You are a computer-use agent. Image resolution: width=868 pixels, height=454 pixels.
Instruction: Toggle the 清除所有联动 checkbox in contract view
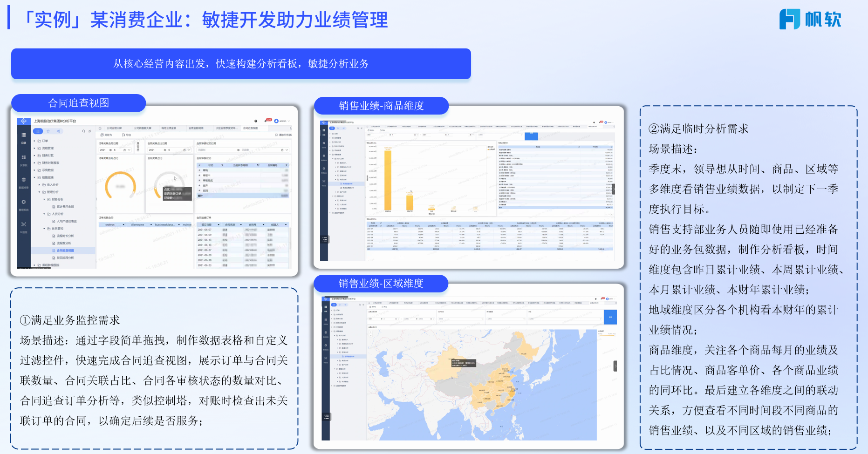click(x=276, y=135)
